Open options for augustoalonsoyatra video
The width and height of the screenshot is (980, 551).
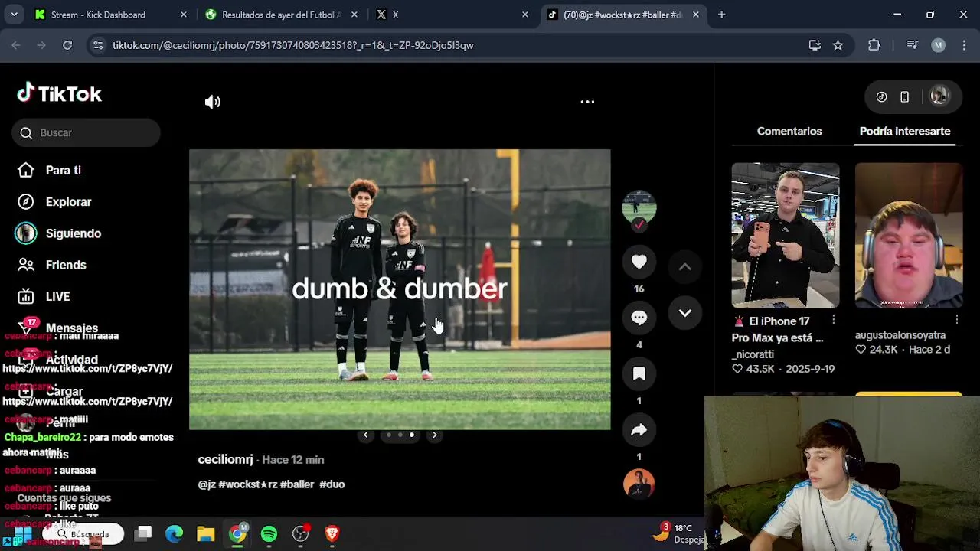coord(957,320)
